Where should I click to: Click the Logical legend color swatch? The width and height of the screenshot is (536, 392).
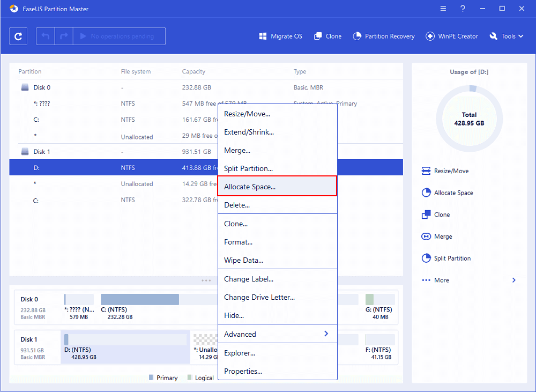[189, 378]
